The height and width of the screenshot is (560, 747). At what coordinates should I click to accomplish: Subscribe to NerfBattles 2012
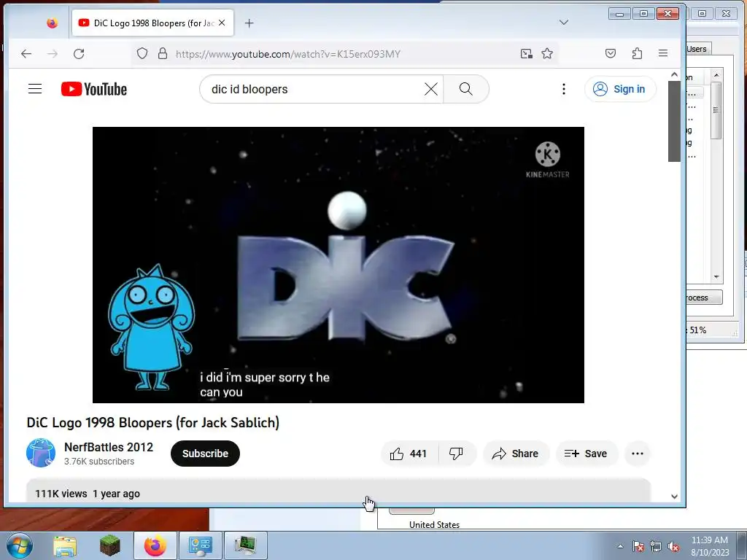tap(205, 454)
